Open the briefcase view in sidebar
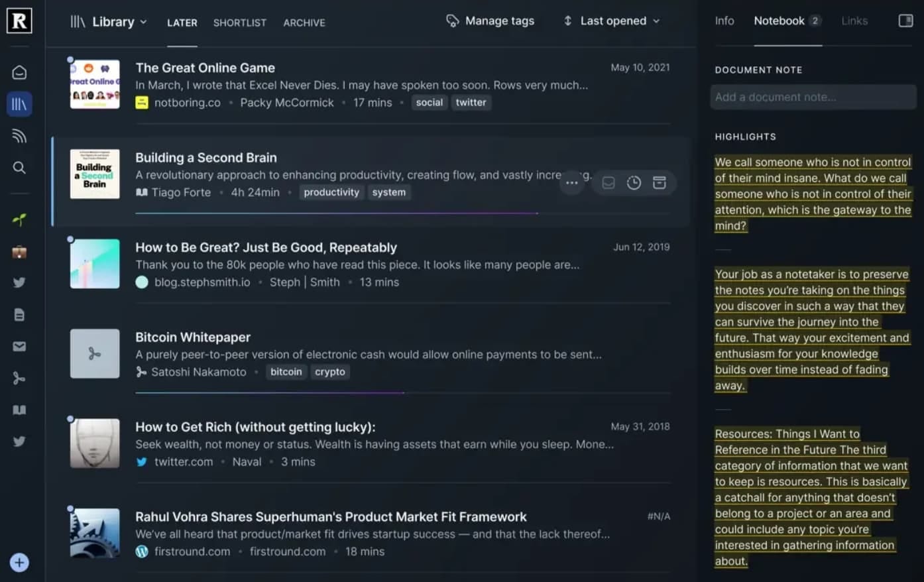The image size is (924, 582). pyautogui.click(x=19, y=251)
